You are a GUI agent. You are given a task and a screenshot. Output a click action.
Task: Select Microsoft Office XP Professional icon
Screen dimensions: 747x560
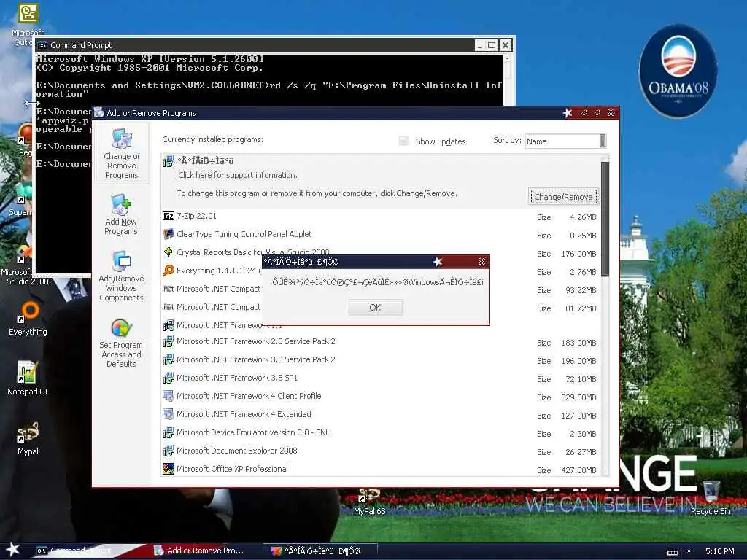(169, 469)
